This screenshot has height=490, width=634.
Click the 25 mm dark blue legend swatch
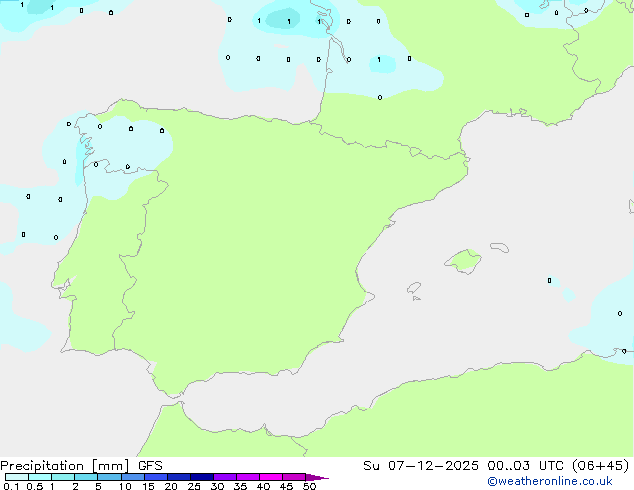pos(202,477)
